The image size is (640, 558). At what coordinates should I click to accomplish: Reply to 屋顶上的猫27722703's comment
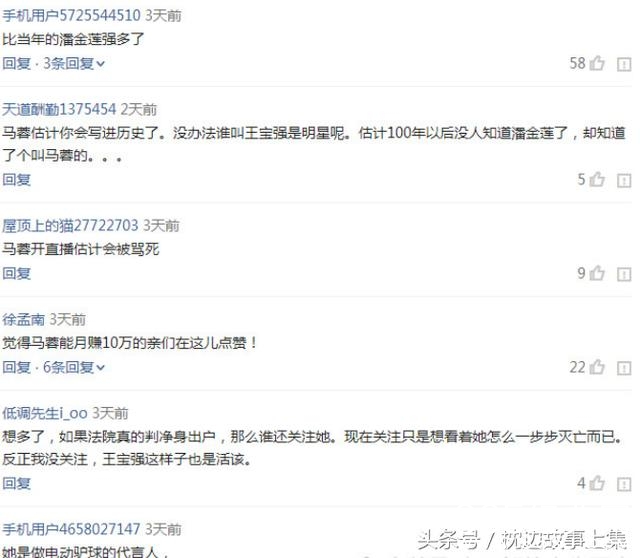click(x=16, y=273)
